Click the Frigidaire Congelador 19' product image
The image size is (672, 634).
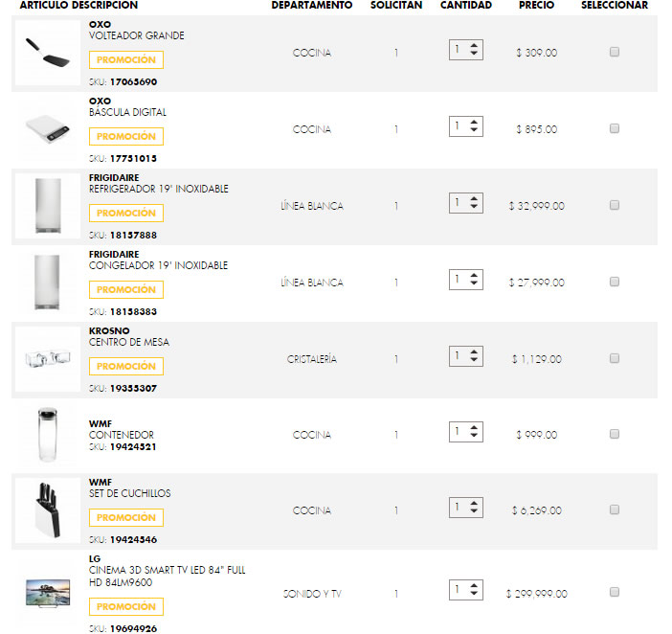(x=48, y=282)
